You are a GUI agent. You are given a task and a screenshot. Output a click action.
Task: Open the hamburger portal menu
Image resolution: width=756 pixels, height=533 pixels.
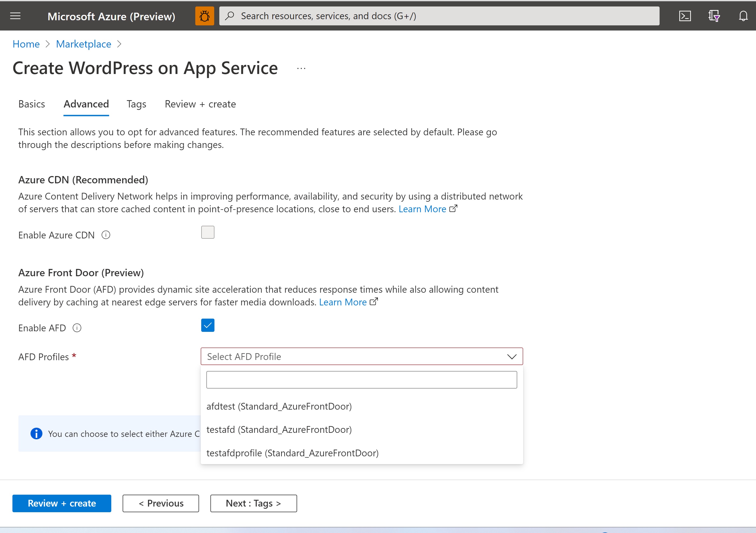click(x=15, y=16)
